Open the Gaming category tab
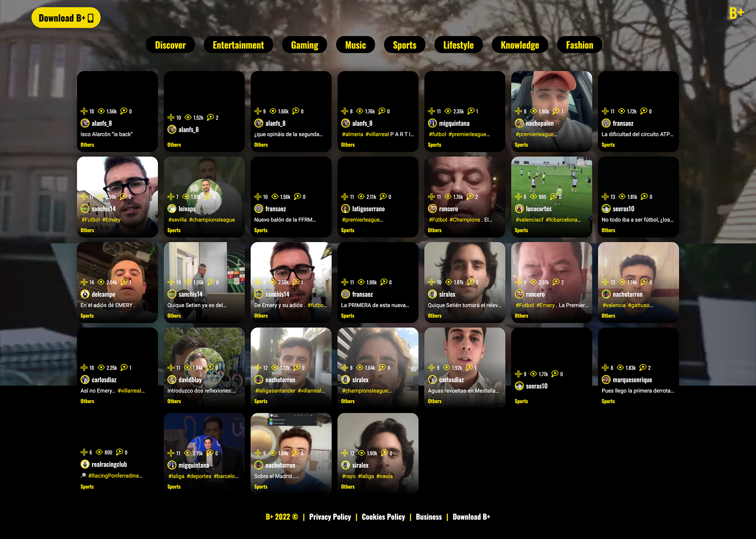Screen dimensions: 756x539 click(304, 45)
